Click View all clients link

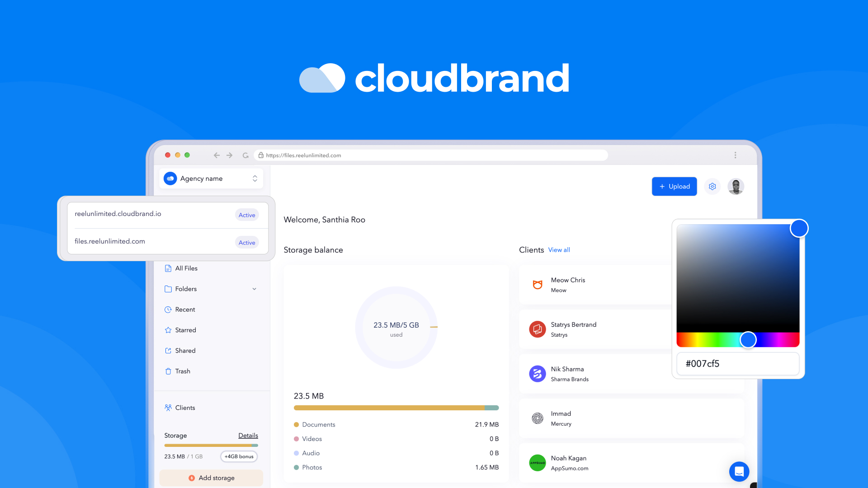[x=559, y=250]
